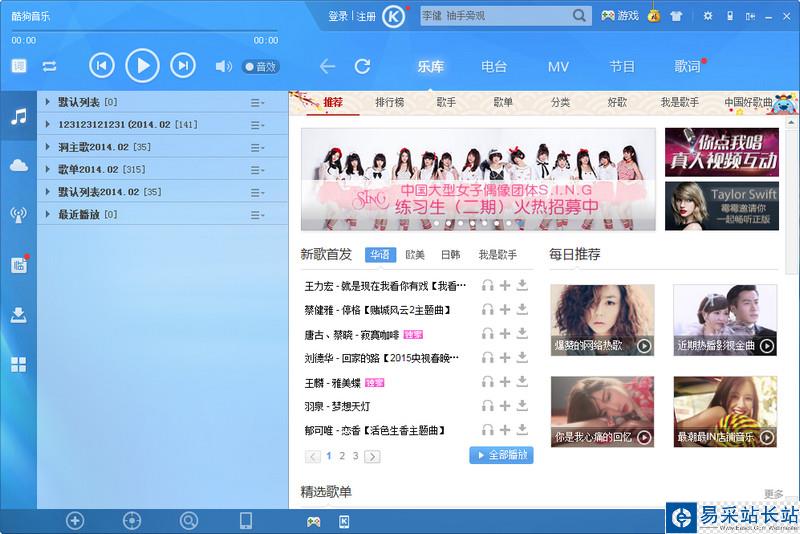Screen dimensions: 800x534
Task: Toggle loop playback mode icon
Action: [x=49, y=66]
